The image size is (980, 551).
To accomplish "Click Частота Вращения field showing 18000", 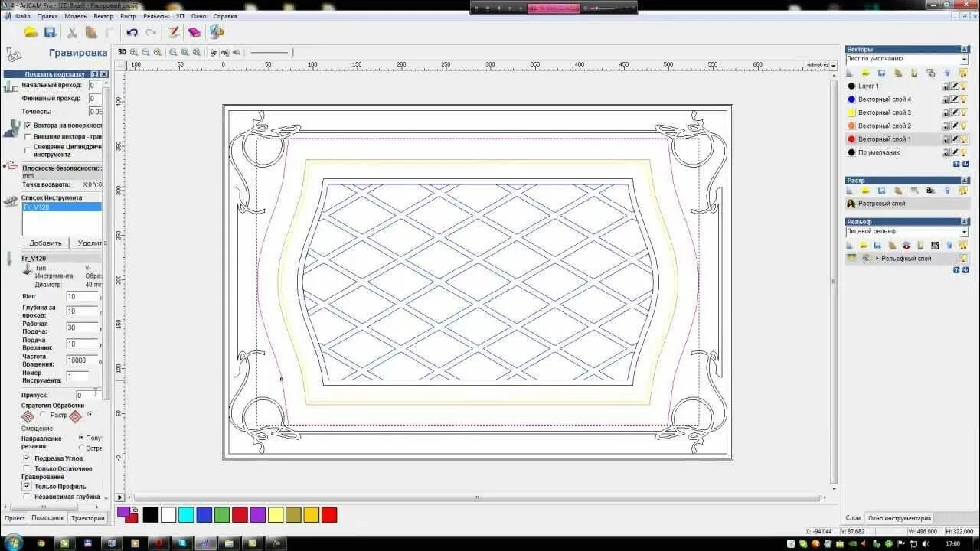I will (x=82, y=360).
